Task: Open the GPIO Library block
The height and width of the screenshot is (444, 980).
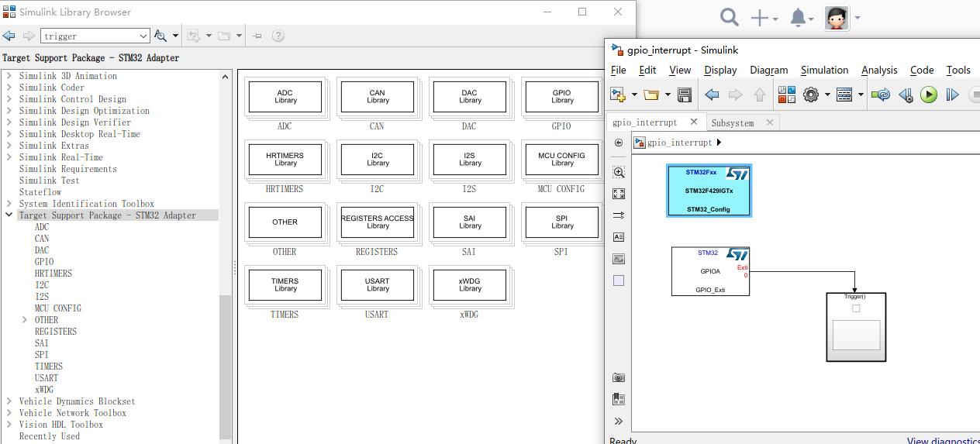Action: [x=562, y=97]
